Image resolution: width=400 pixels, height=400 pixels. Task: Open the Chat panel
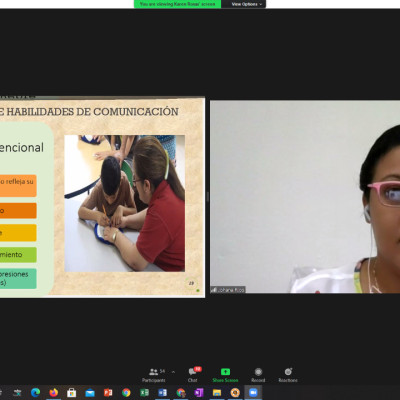click(x=193, y=375)
